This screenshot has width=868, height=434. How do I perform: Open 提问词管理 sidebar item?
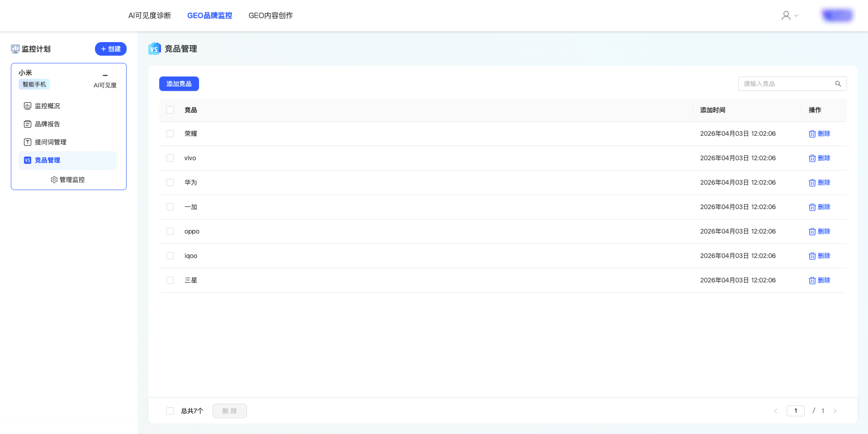50,142
